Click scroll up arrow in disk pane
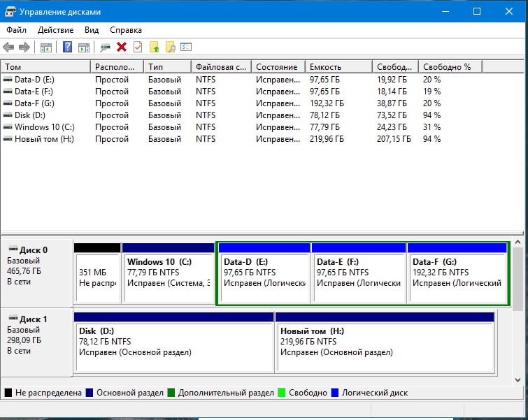 click(518, 242)
